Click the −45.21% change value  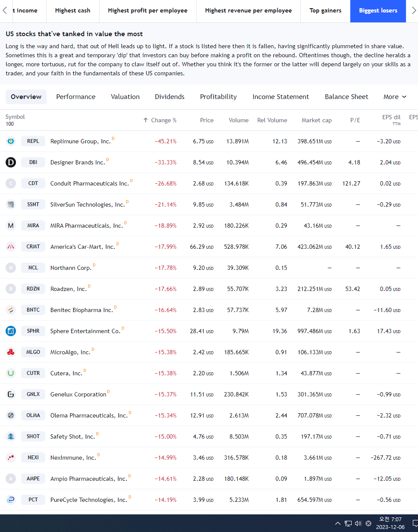[166, 141]
